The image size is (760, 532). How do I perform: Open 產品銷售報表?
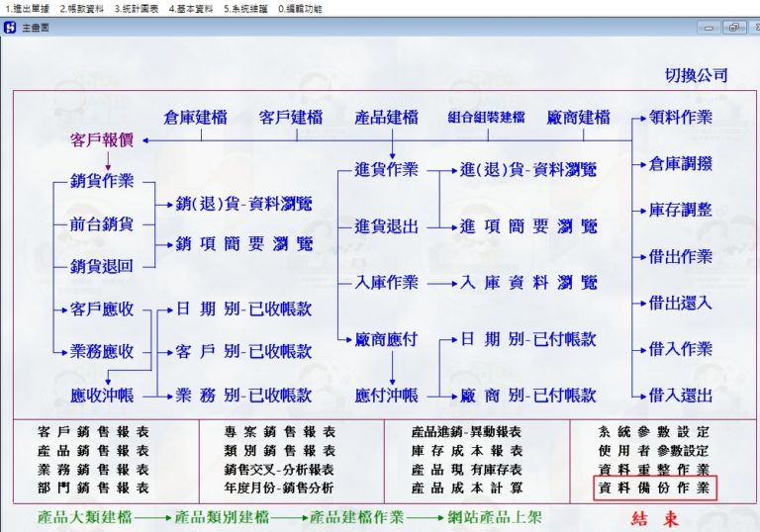pyautogui.click(x=94, y=451)
